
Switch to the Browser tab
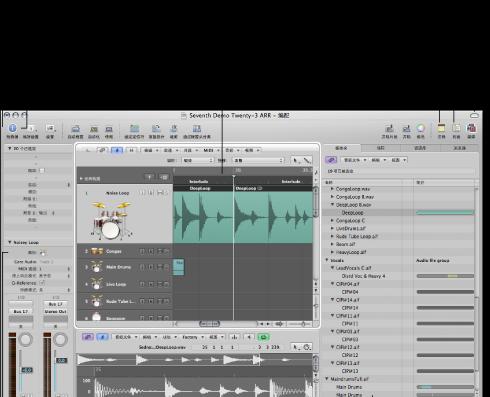pos(460,148)
